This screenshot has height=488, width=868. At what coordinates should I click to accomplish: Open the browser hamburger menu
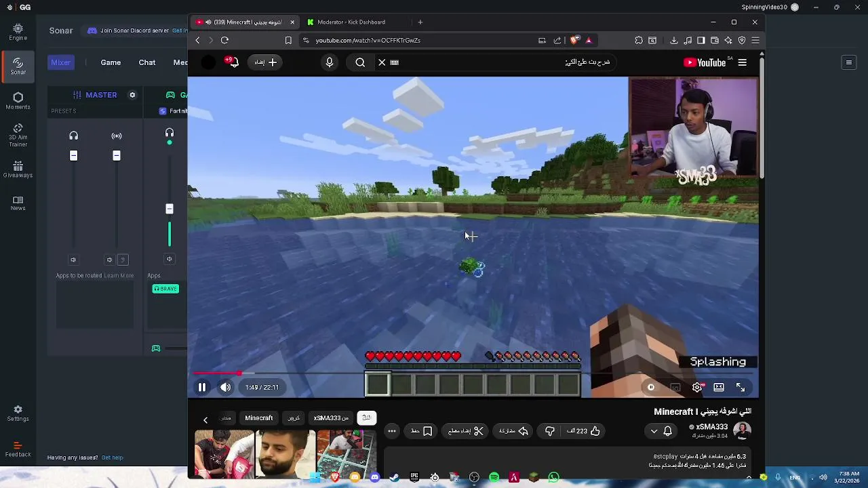coord(755,41)
